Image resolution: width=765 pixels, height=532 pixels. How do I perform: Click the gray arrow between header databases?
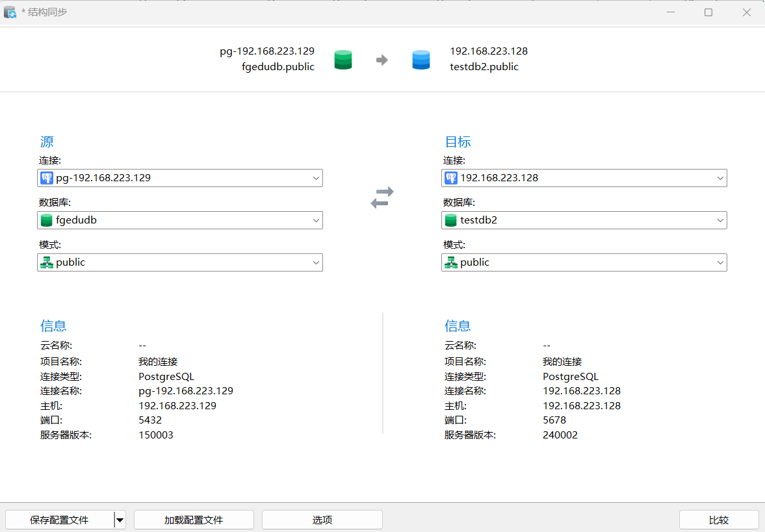pyautogui.click(x=382, y=60)
